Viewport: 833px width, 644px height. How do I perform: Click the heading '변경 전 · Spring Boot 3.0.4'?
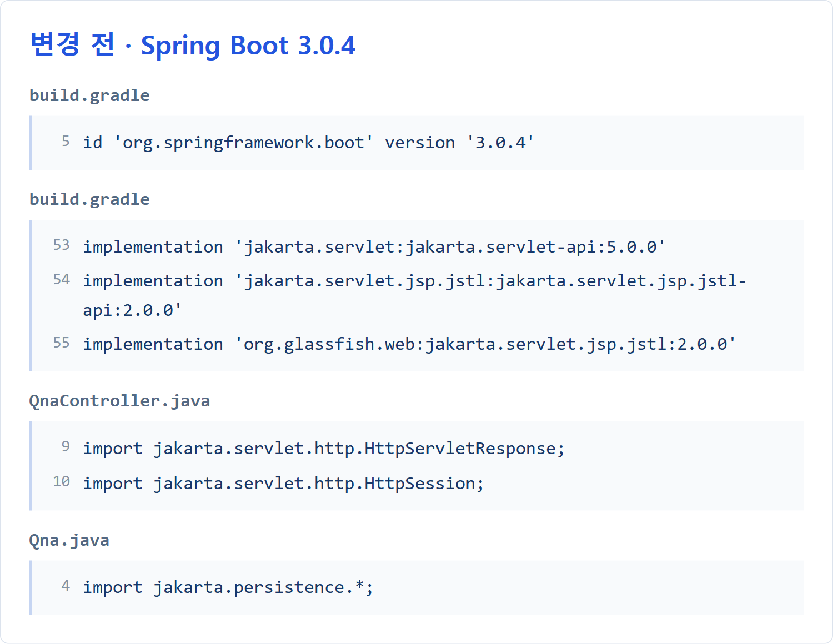click(192, 45)
